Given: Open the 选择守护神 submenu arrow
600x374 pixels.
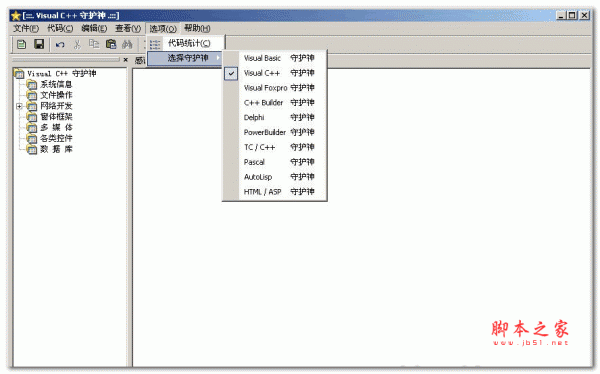Looking at the screenshot, I should point(218,58).
